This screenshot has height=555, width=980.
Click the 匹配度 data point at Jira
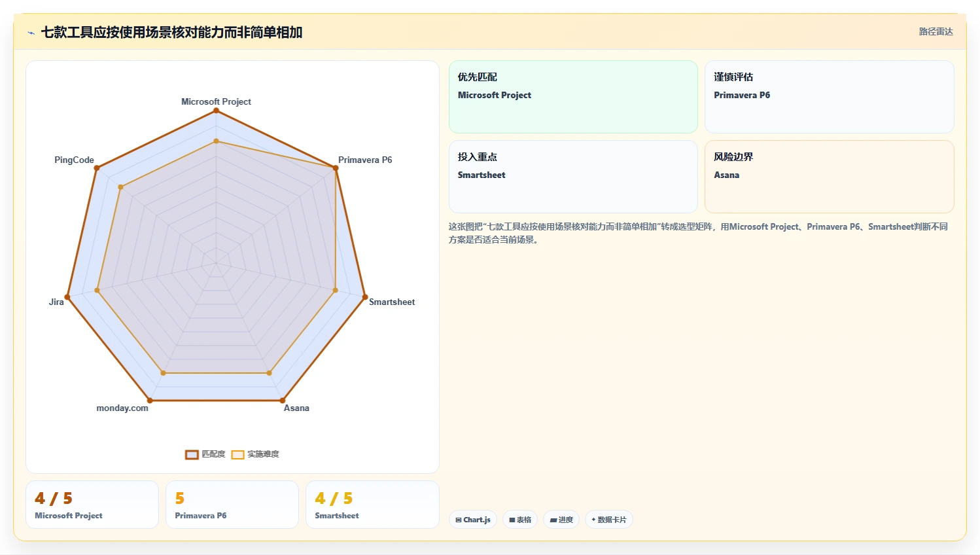coord(67,297)
